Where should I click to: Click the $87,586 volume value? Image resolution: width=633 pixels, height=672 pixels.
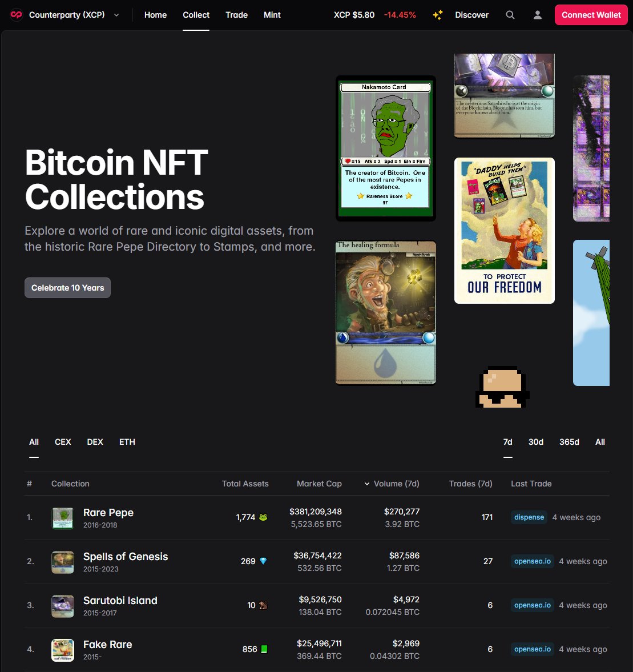[x=404, y=556]
